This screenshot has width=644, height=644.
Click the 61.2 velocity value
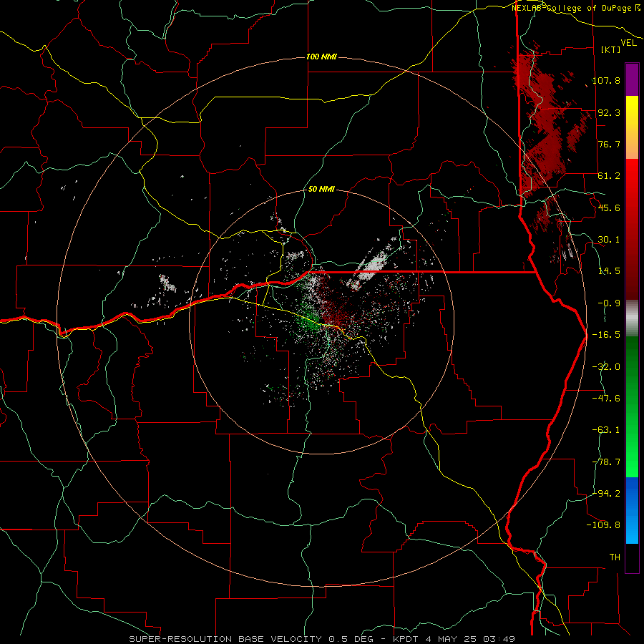pyautogui.click(x=609, y=176)
